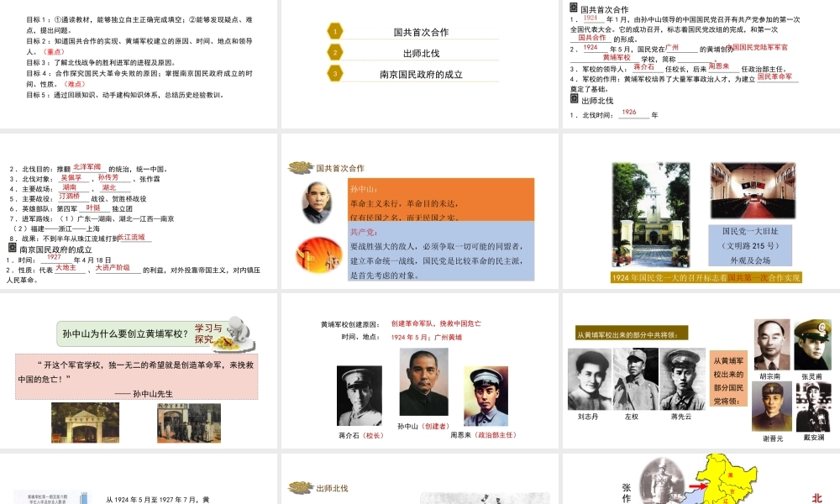Click the red answer 黄埔军校 in the worksheet
The image size is (840, 504).
coord(617,57)
